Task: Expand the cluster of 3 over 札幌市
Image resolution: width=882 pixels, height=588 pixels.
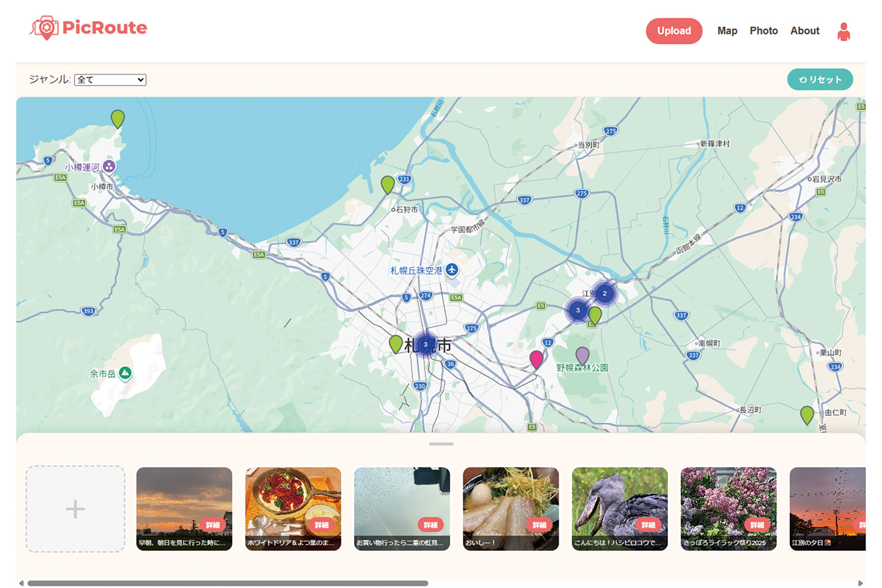Action: pyautogui.click(x=425, y=345)
